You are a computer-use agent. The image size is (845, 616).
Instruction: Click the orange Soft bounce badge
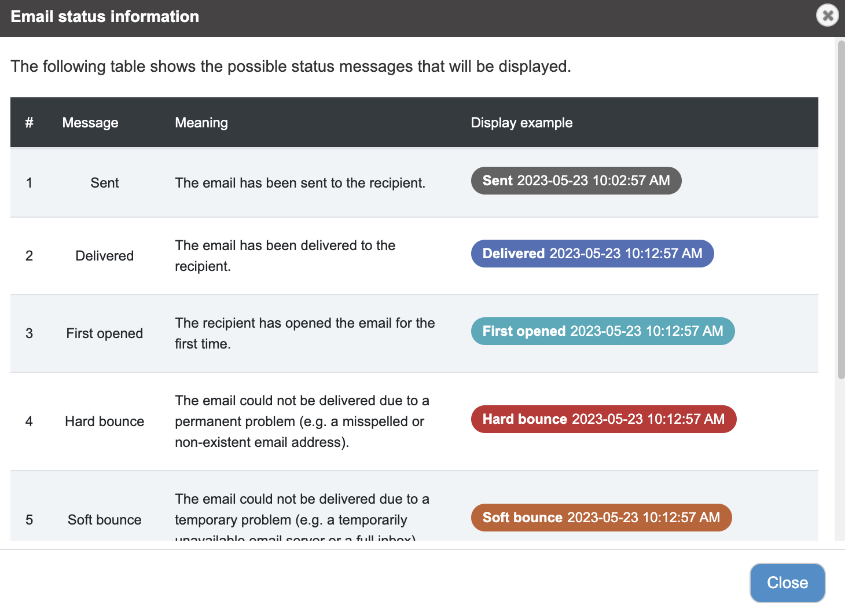(x=601, y=518)
